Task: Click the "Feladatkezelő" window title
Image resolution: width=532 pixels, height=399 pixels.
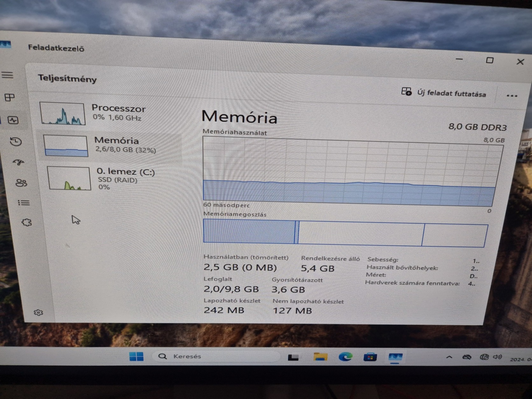Action: 56,48
